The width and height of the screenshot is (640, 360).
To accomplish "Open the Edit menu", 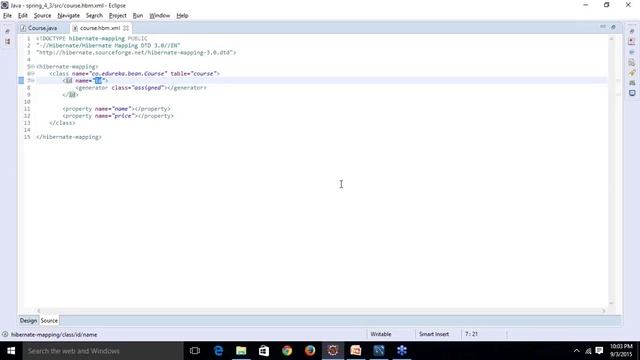I will (x=22, y=16).
